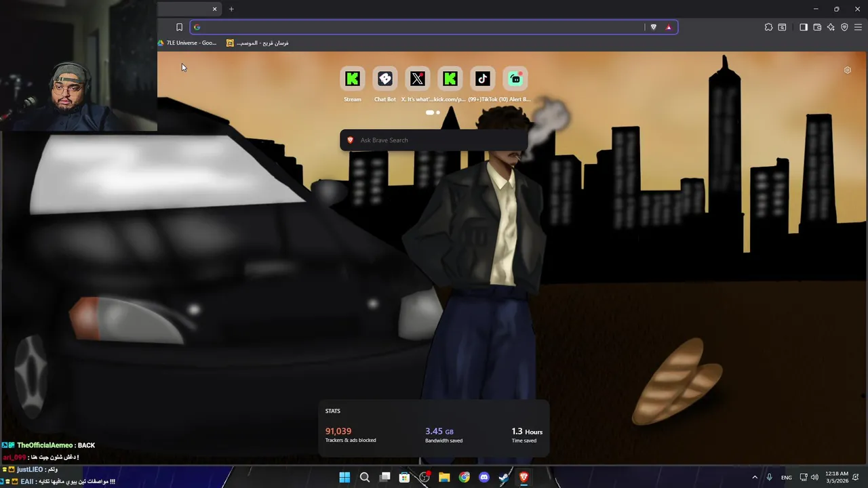Open the TikTok shortcut tile

click(482, 79)
